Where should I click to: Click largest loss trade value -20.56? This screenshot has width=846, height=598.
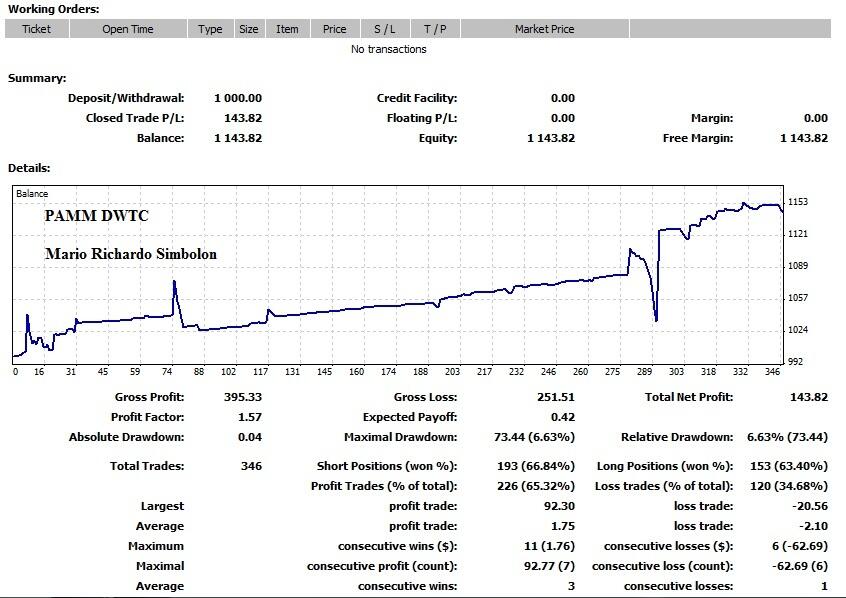click(x=810, y=506)
